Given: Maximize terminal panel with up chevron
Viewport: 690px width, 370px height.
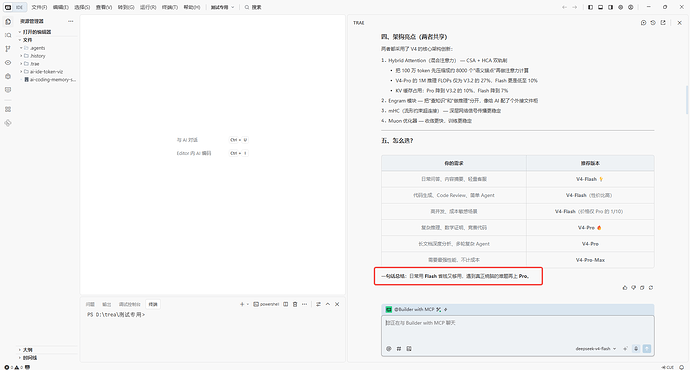Looking at the screenshot, I should (328, 304).
